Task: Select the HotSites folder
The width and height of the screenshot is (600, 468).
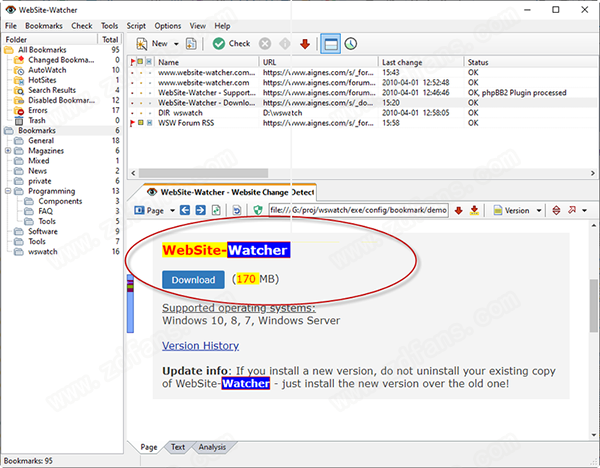Action: (42, 80)
